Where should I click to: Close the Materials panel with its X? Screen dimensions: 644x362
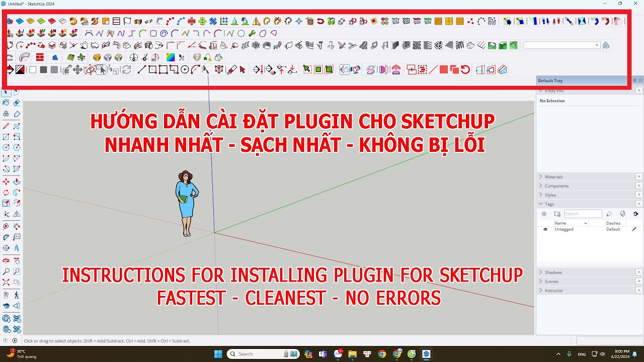(x=639, y=176)
